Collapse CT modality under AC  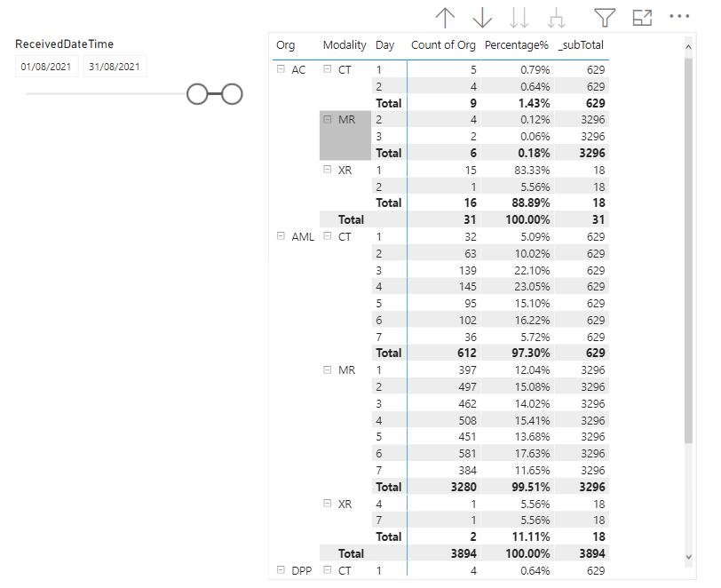point(327,69)
